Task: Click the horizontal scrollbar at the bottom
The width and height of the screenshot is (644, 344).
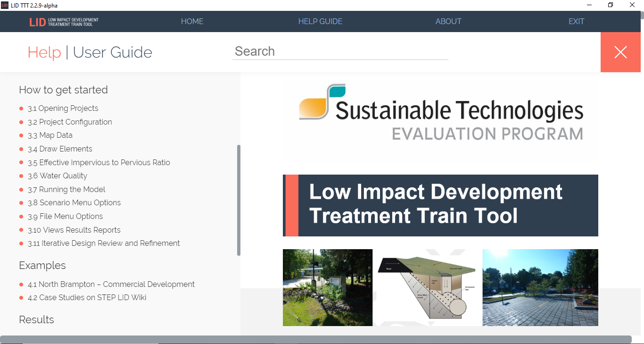Action: [x=316, y=340]
